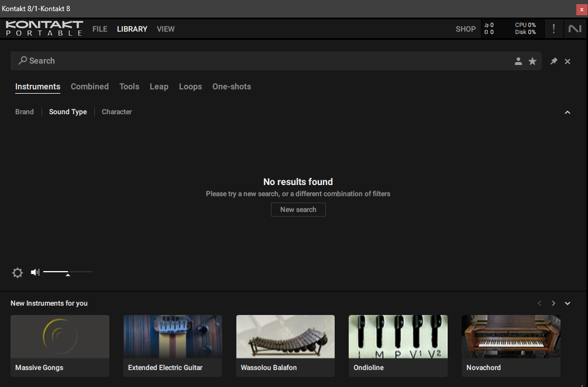Collapse the filter section chevron
Image resolution: width=588 pixels, height=387 pixels.
[567, 112]
